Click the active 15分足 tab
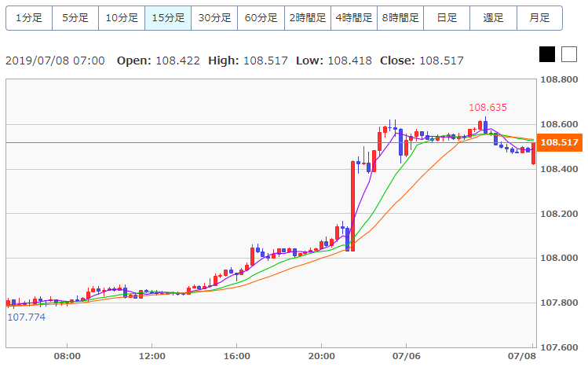 coord(168,17)
